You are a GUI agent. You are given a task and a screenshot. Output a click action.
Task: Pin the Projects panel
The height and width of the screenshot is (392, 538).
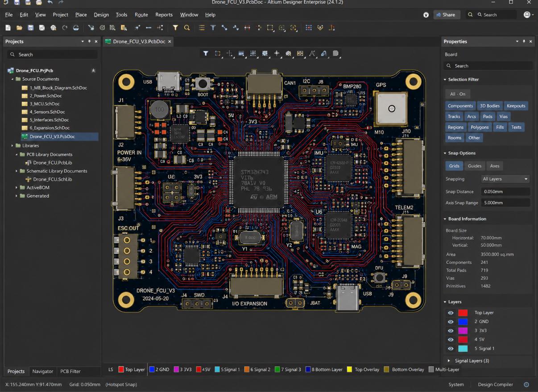89,41
